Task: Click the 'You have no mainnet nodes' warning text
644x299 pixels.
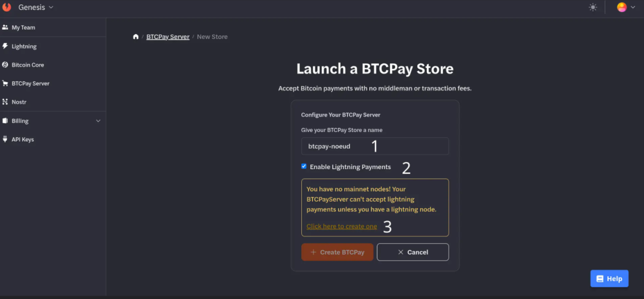Action: (x=371, y=199)
